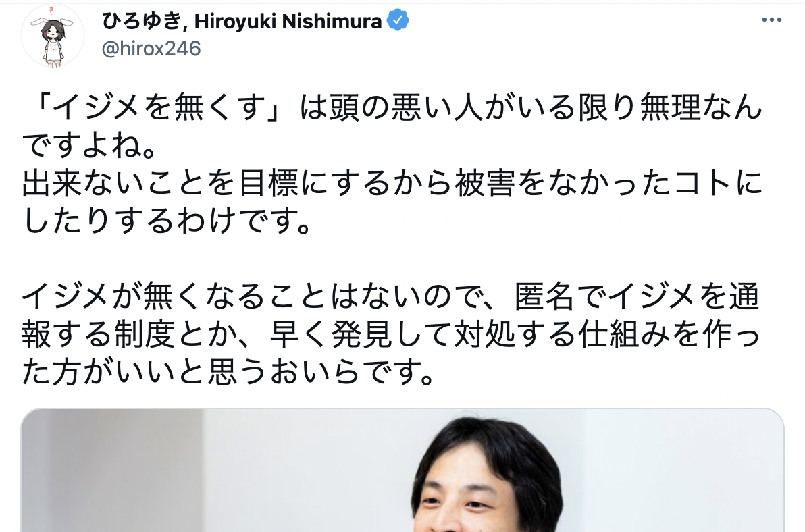Open the @hirox246 profile handle
805x532 pixels.
(x=151, y=49)
